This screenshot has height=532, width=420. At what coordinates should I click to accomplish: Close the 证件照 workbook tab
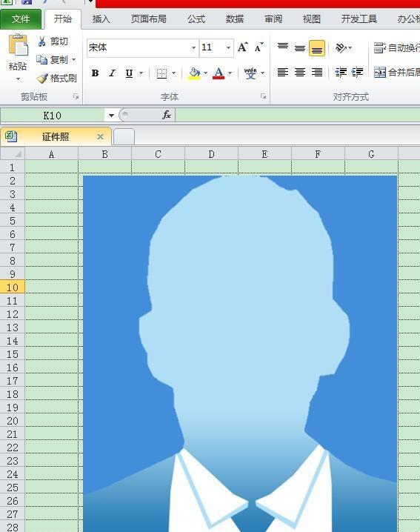point(100,137)
